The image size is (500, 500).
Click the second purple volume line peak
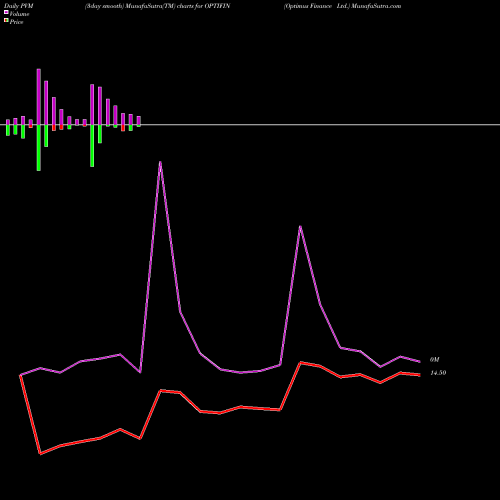pyautogui.click(x=300, y=227)
